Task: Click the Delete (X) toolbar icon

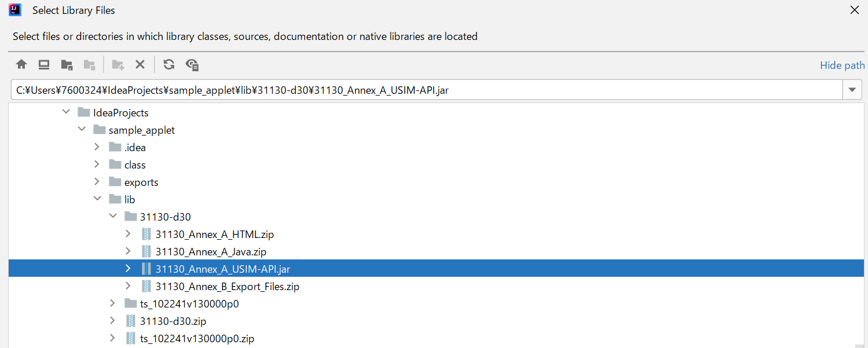Action: 140,64
